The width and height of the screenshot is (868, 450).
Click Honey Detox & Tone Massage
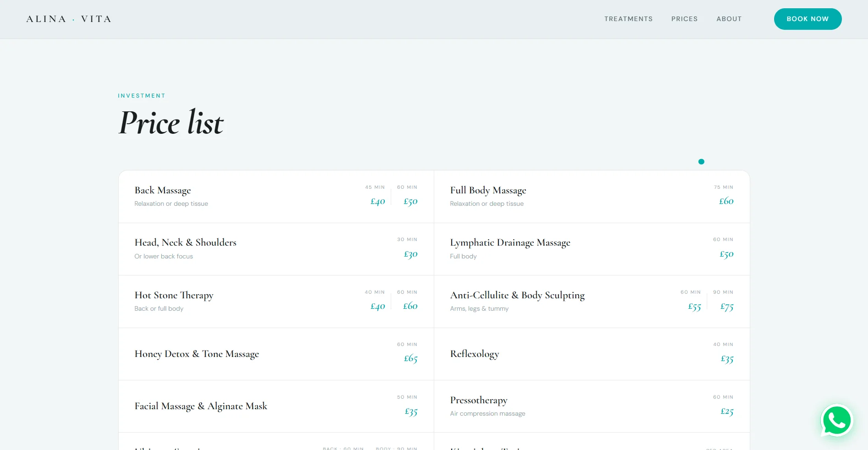point(197,354)
